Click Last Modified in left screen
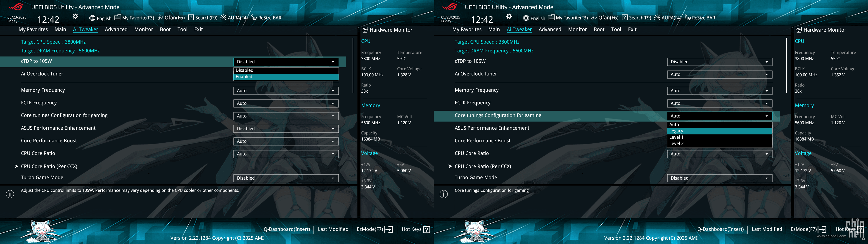 (x=333, y=229)
